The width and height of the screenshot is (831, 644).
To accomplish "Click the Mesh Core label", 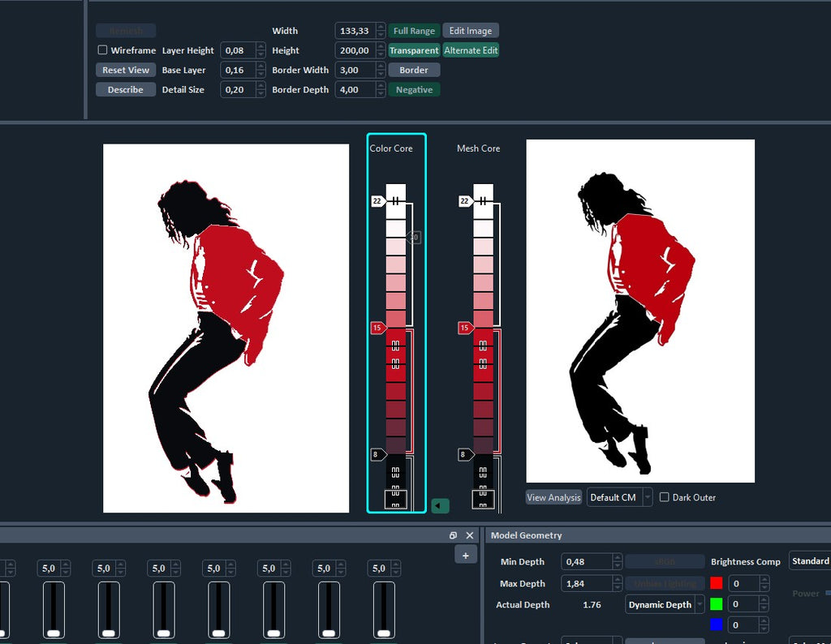I will 479,148.
